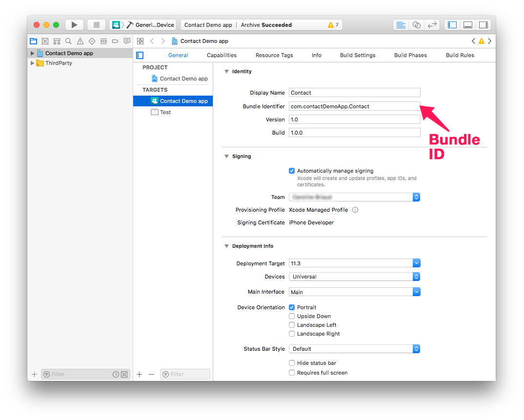This screenshot has height=420, width=524.
Task: Open the Info tab
Action: (317, 55)
